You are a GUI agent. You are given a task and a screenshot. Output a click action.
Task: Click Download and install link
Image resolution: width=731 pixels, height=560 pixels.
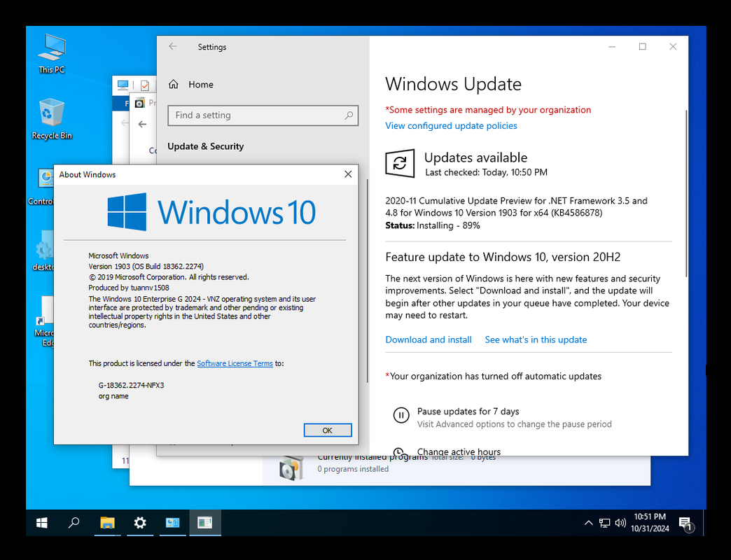click(x=428, y=339)
